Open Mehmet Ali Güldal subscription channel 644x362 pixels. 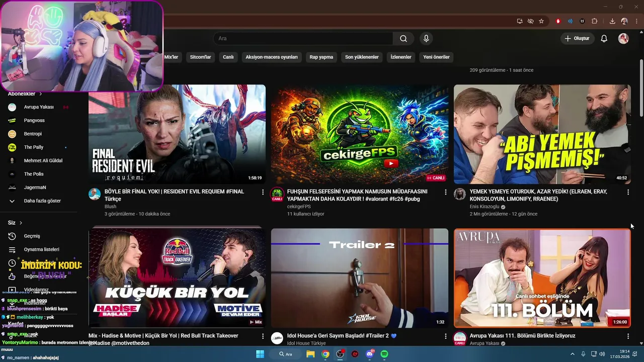pyautogui.click(x=43, y=161)
